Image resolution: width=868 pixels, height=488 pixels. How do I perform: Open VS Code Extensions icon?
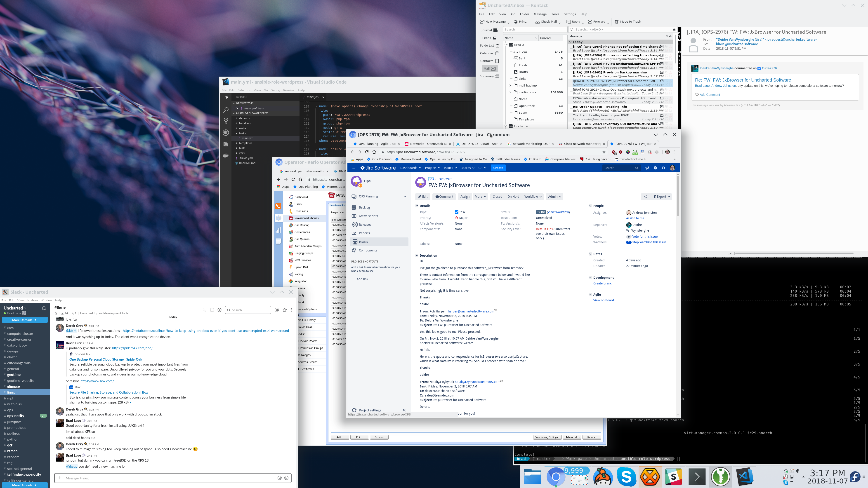(x=226, y=144)
